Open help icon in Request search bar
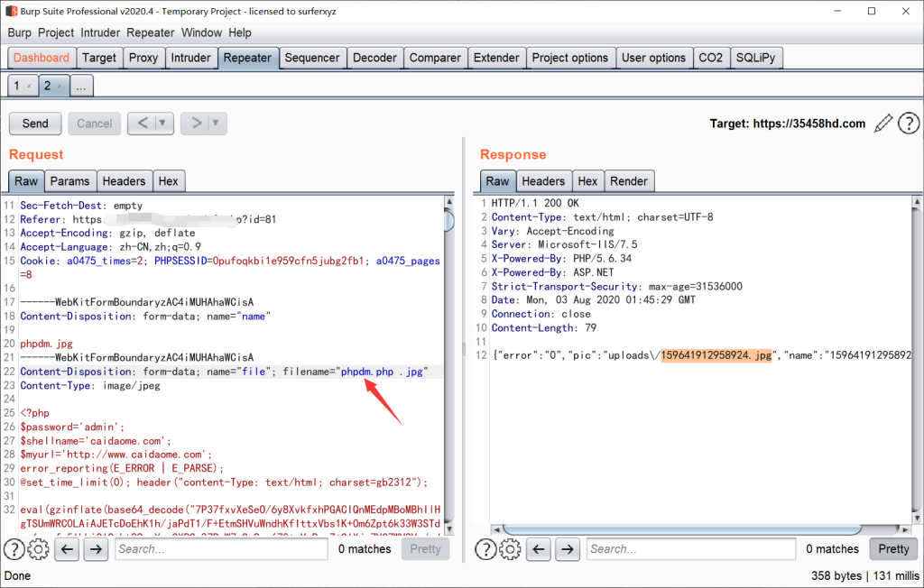Image resolution: width=924 pixels, height=588 pixels. 14,549
